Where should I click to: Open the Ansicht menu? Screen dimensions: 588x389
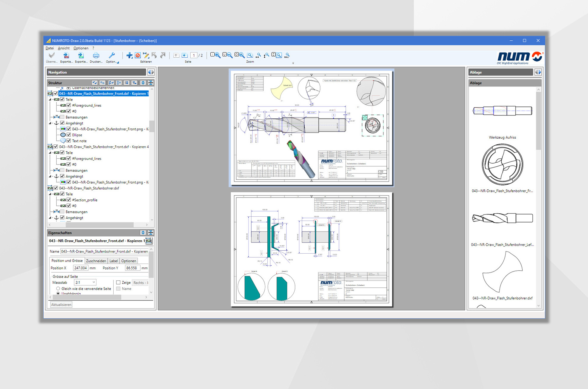pyautogui.click(x=63, y=48)
